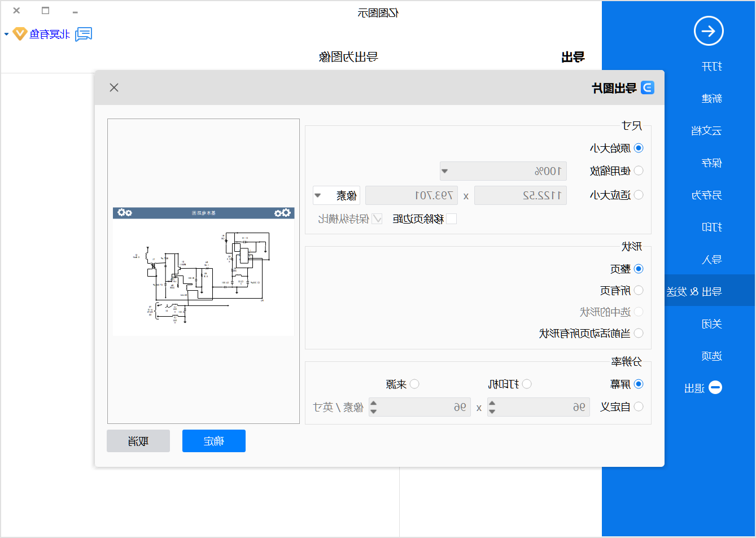Select the 原始大小 radio button
Image resolution: width=756 pixels, height=538 pixels.
click(x=639, y=148)
